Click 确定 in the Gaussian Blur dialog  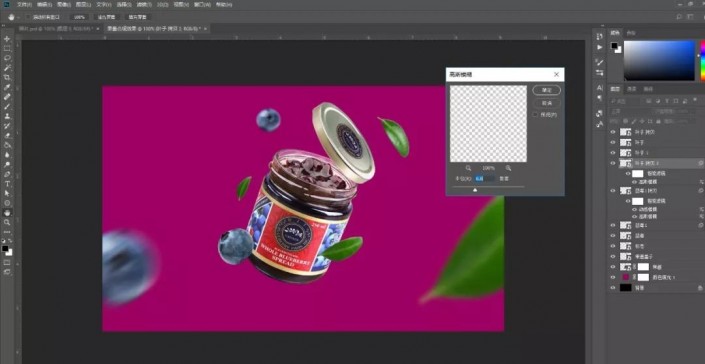[x=547, y=90]
